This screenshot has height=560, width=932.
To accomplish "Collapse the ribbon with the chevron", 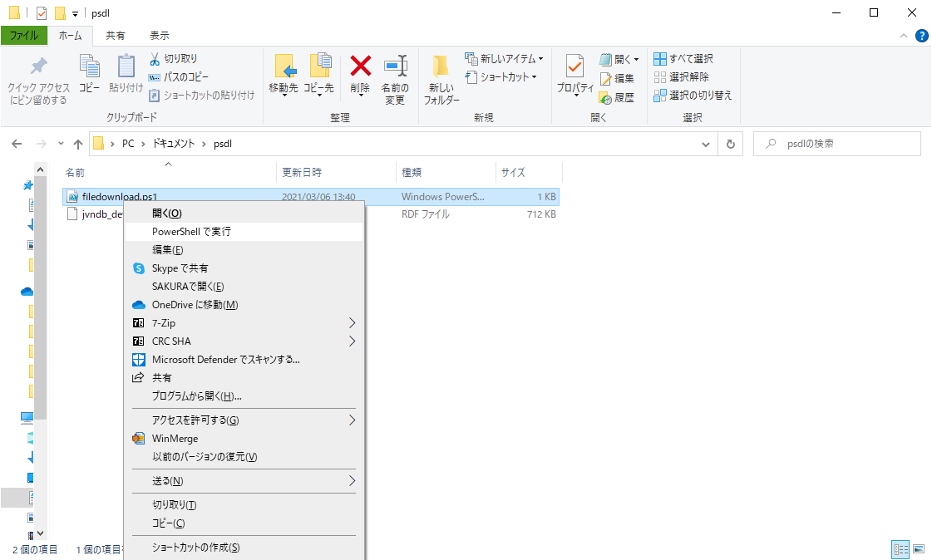I will [904, 36].
